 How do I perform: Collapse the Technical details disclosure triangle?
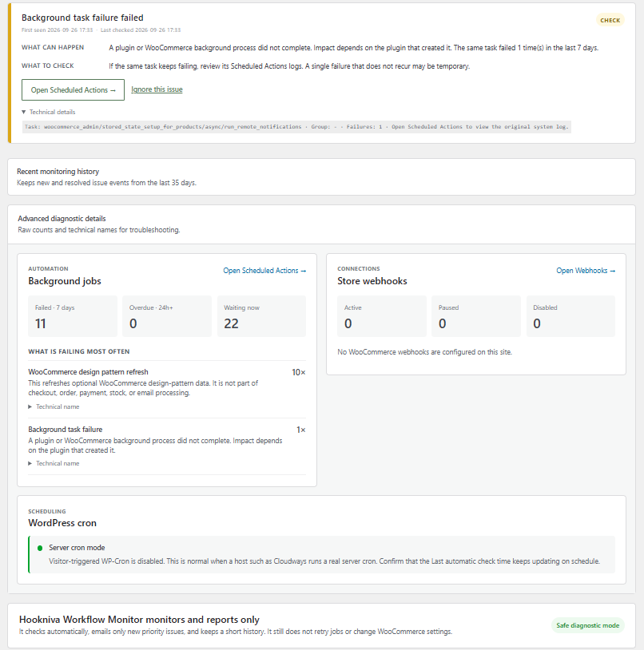[x=24, y=112]
